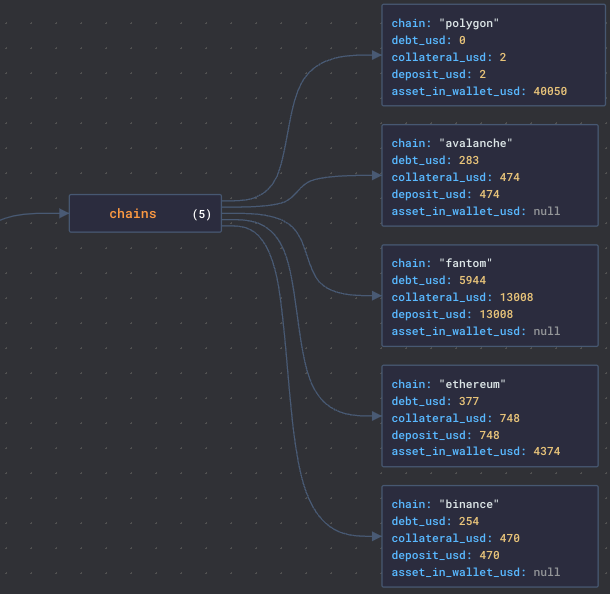Click polygon deposit_usd: 2 line
The image size is (610, 594).
438,74
